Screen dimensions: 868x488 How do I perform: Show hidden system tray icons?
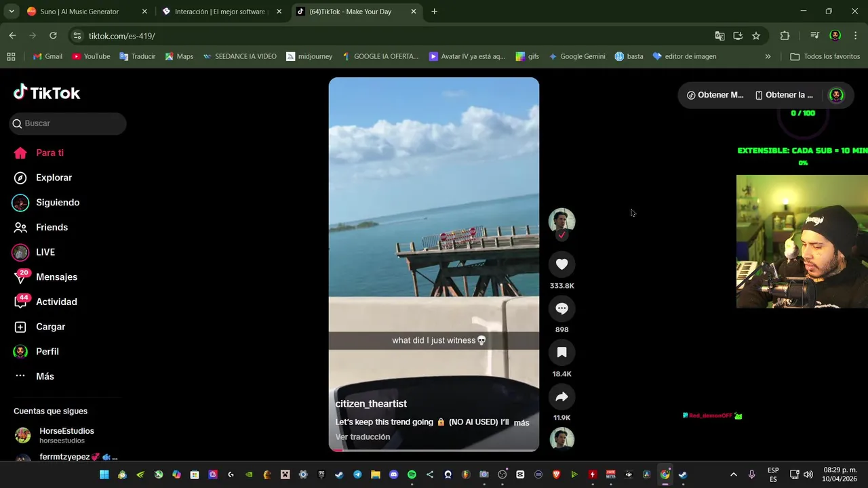pyautogui.click(x=733, y=474)
